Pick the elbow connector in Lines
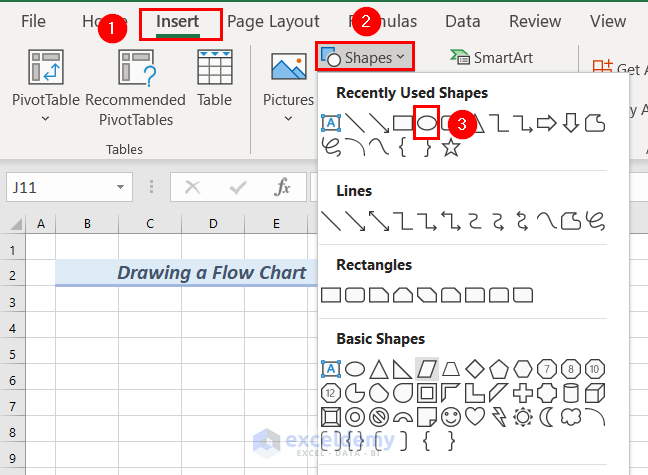The image size is (648, 475). click(x=403, y=221)
